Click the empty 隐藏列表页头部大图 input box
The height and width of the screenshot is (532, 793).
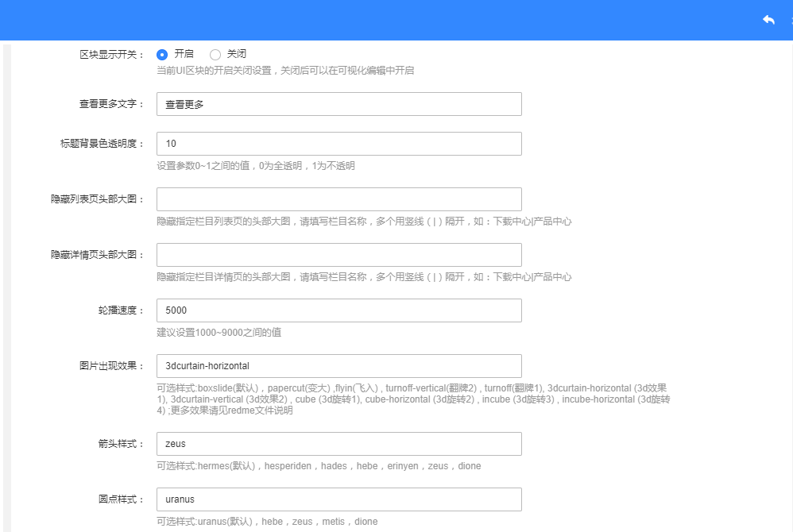338,199
